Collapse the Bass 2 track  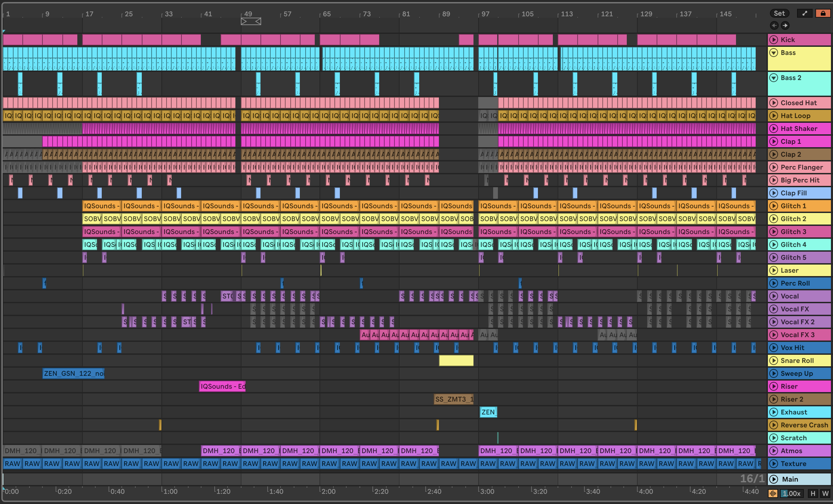pos(774,78)
